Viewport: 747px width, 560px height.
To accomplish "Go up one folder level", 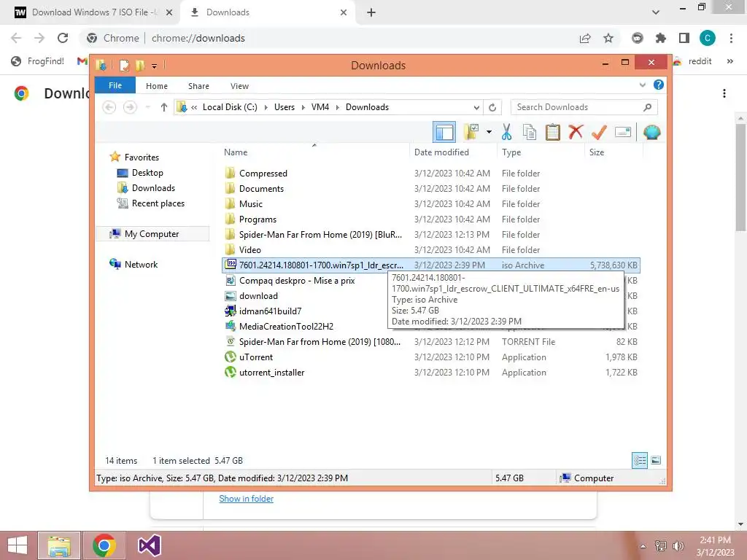I will pyautogui.click(x=164, y=107).
